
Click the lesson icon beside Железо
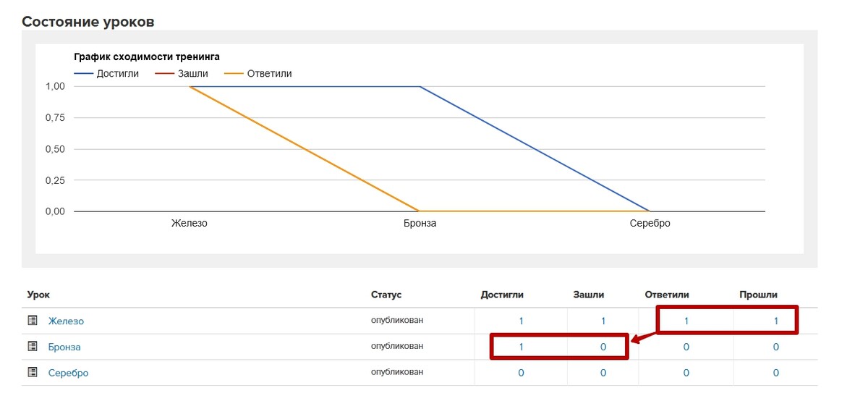pos(32,321)
